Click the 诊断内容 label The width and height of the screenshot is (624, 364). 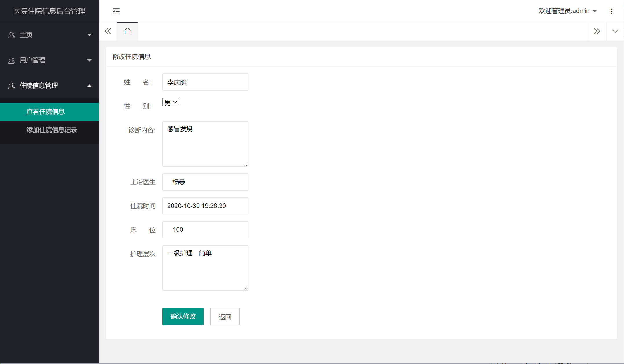[142, 130]
